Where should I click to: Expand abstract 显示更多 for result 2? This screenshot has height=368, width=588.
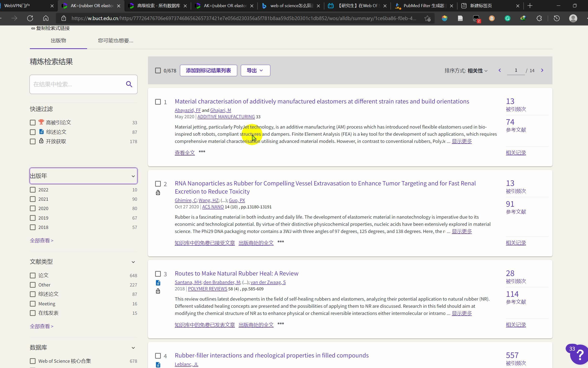tap(462, 231)
